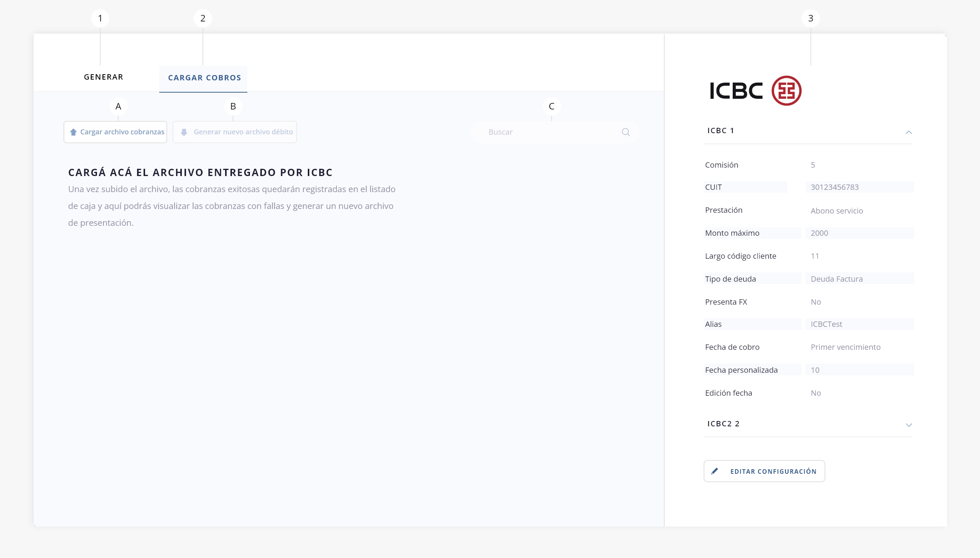Click the Fecha personalizada label
Image resolution: width=980 pixels, height=558 pixels.
click(741, 370)
